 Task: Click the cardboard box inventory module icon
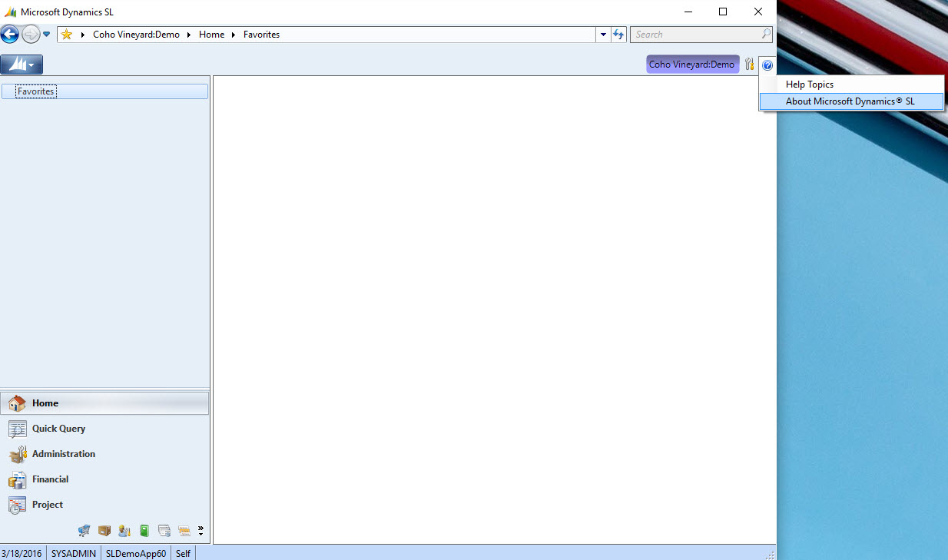104,530
